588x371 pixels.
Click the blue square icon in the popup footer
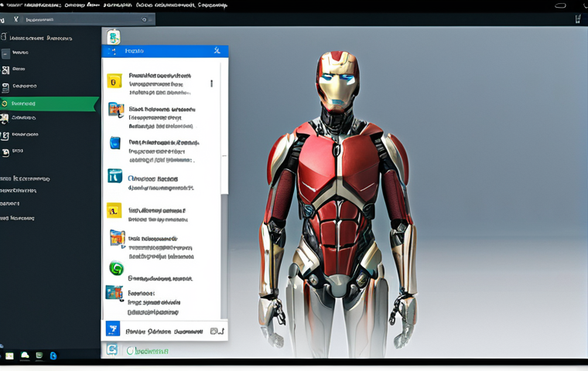pyautogui.click(x=113, y=328)
